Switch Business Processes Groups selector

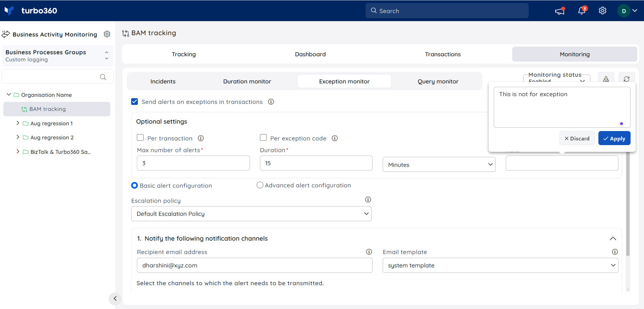pyautogui.click(x=57, y=56)
